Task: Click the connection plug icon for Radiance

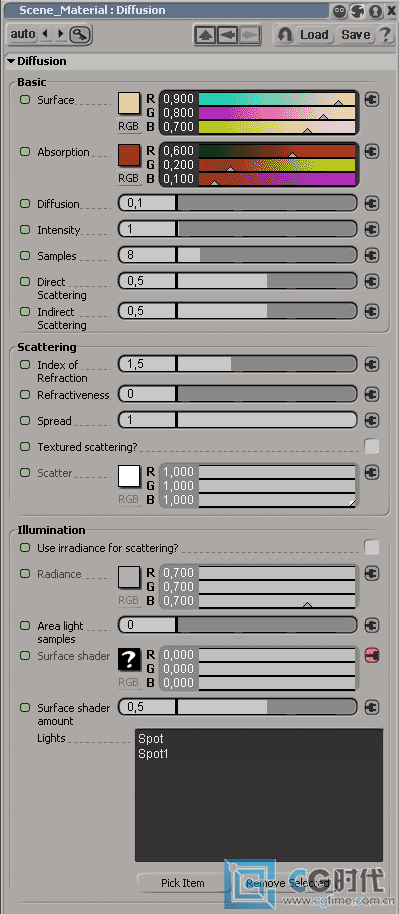Action: 371,574
